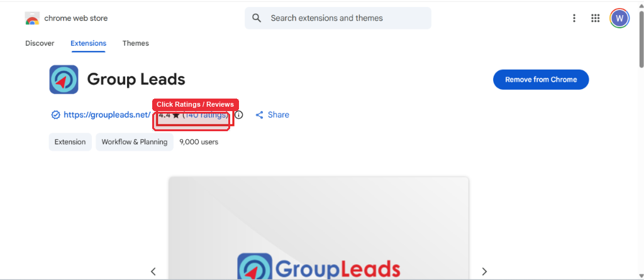Open the 140 ratings link
The image size is (644, 280).
point(206,115)
